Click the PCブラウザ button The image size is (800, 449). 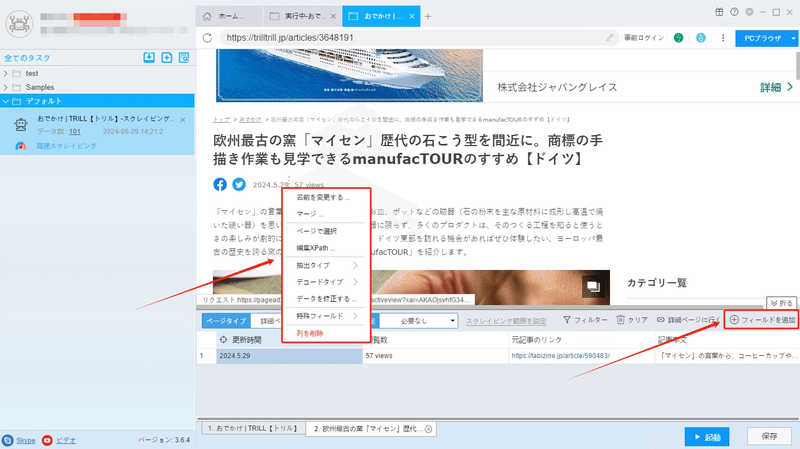pyautogui.click(x=762, y=38)
